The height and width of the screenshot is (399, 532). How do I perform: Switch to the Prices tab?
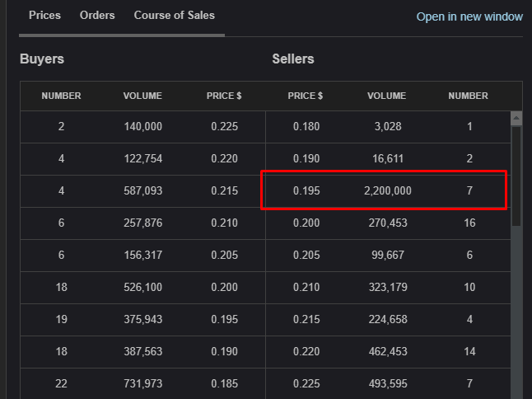click(x=44, y=16)
